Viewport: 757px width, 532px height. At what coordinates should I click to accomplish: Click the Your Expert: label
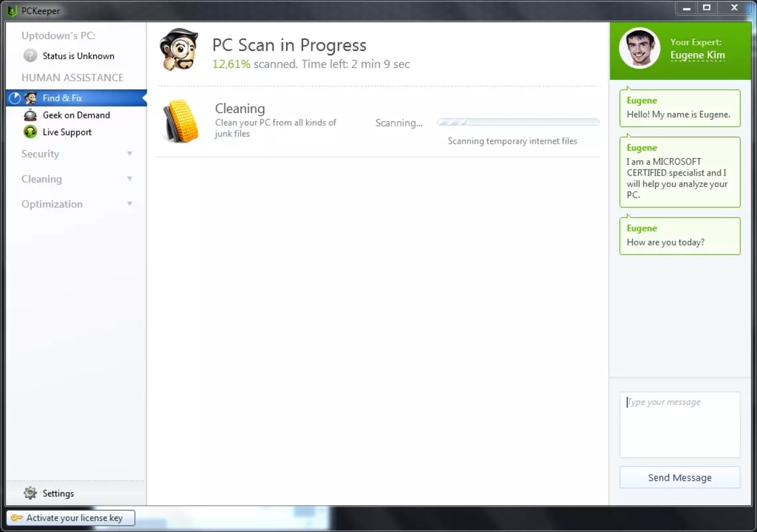tap(696, 42)
